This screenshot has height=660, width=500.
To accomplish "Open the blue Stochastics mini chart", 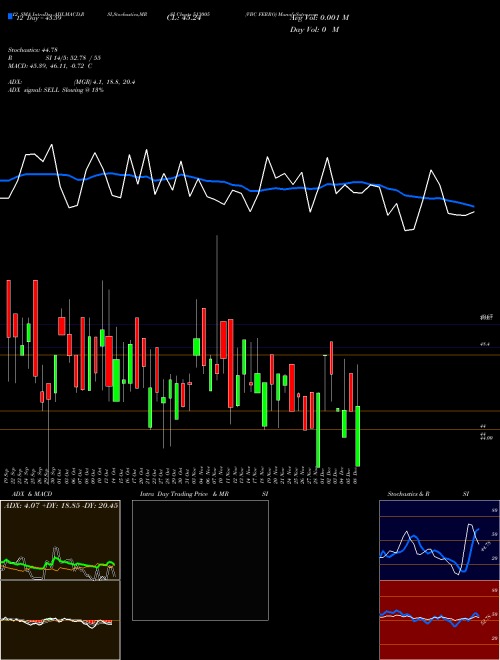I will click(x=439, y=540).
